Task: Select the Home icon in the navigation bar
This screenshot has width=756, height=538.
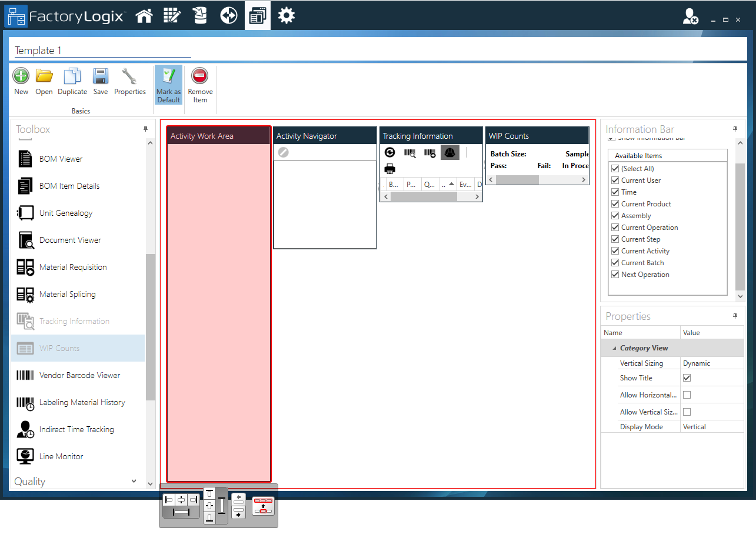Action: tap(144, 15)
